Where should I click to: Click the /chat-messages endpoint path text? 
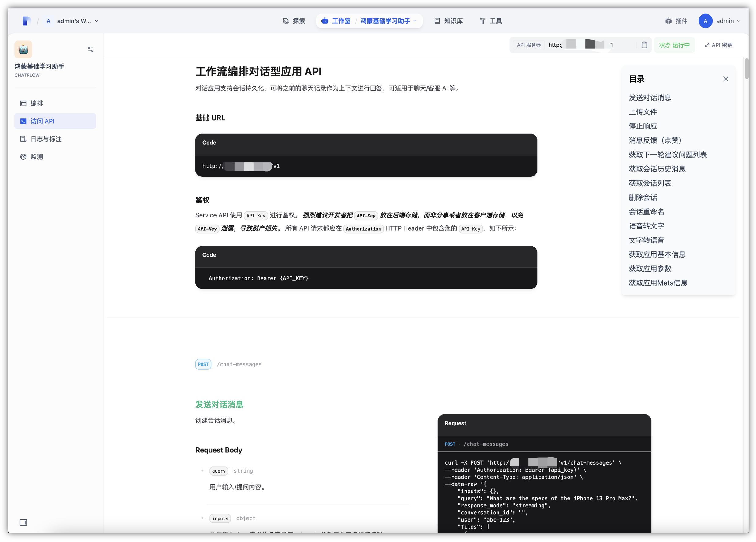coord(239,364)
